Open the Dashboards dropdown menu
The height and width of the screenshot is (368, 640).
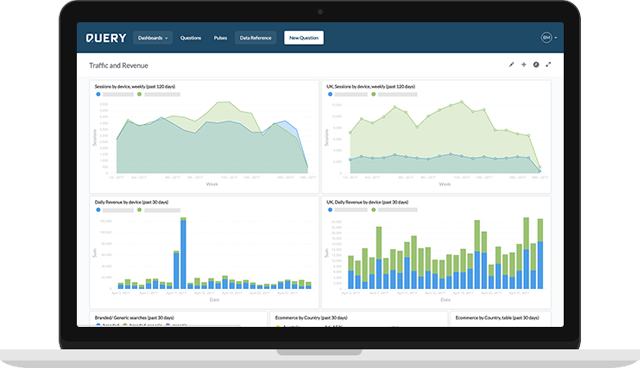pos(153,38)
